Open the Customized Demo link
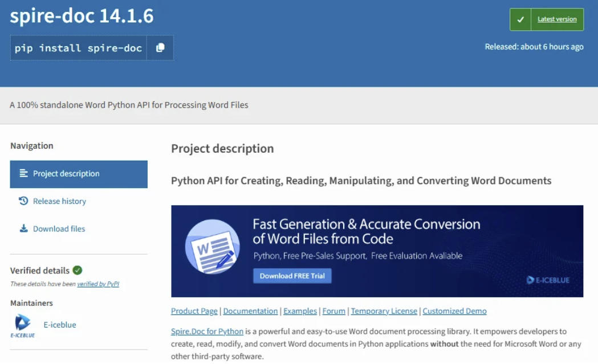 click(454, 311)
